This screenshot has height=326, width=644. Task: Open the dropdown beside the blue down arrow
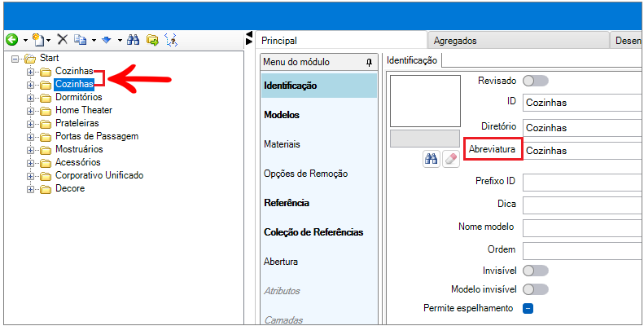[x=120, y=40]
